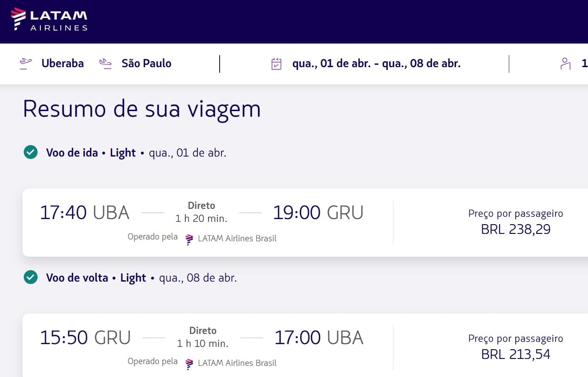Edit the origin city Uberaba
This screenshot has width=588, height=377.
coord(63,63)
